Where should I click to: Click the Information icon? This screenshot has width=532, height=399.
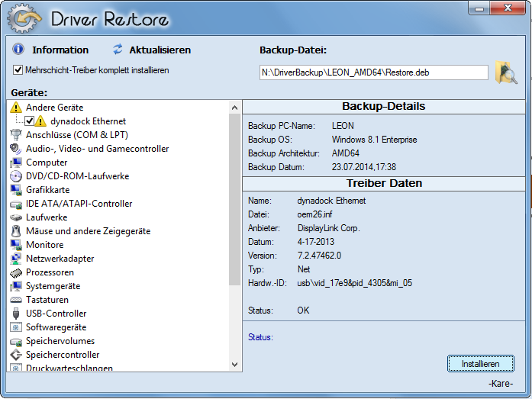click(x=18, y=50)
